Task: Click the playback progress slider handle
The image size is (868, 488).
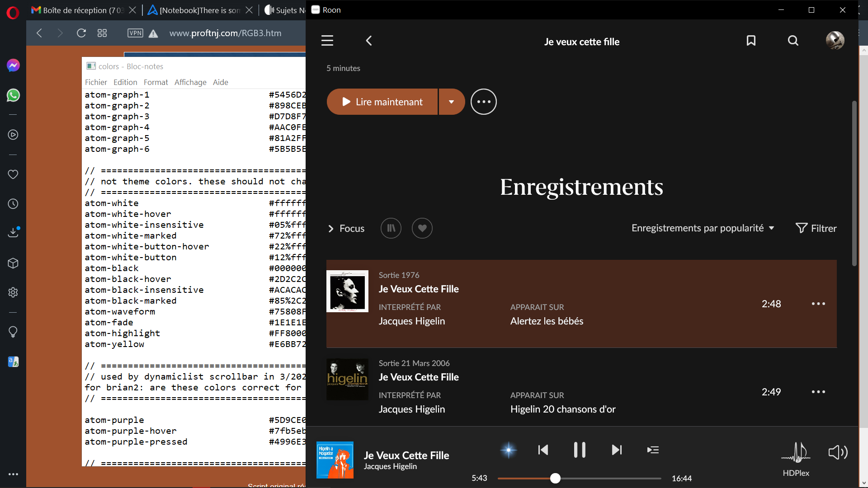Action: pyautogui.click(x=555, y=479)
